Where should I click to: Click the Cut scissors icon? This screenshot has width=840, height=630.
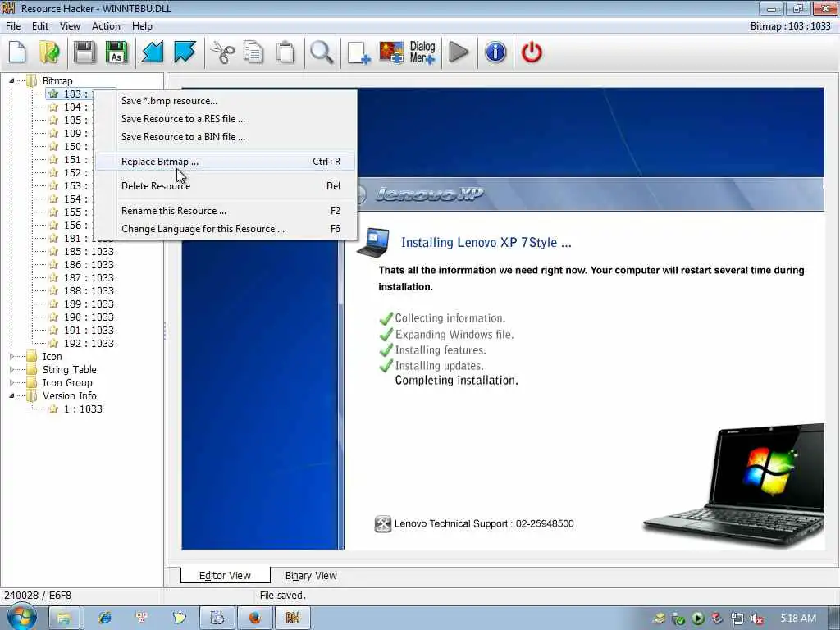click(221, 52)
